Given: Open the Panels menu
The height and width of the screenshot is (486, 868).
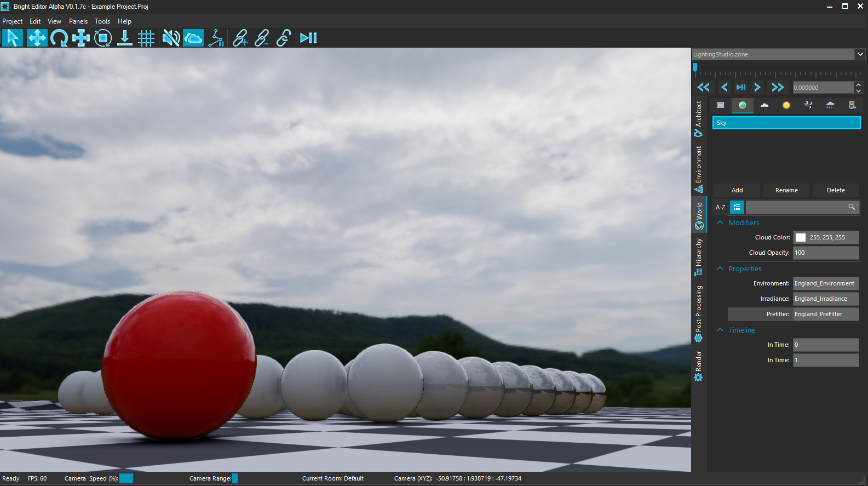Looking at the screenshot, I should [x=78, y=21].
